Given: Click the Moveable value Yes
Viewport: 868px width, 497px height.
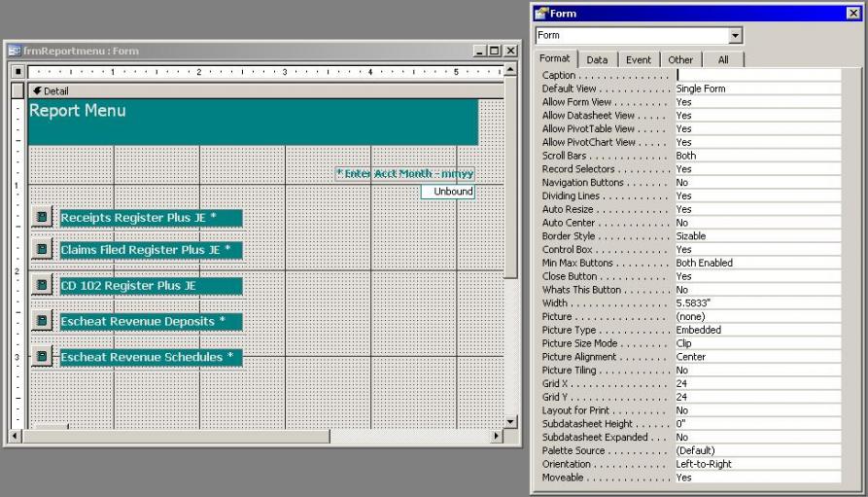Looking at the screenshot, I should click(758, 478).
